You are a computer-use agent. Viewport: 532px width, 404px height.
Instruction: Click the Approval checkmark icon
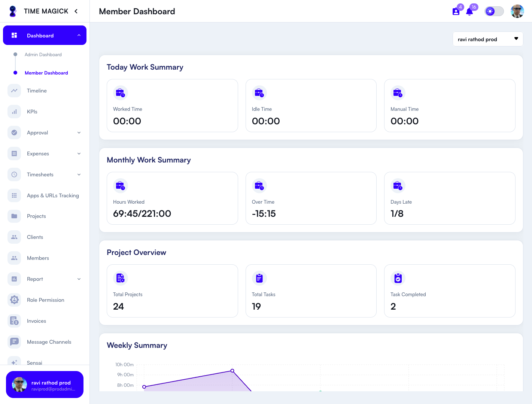click(x=14, y=133)
